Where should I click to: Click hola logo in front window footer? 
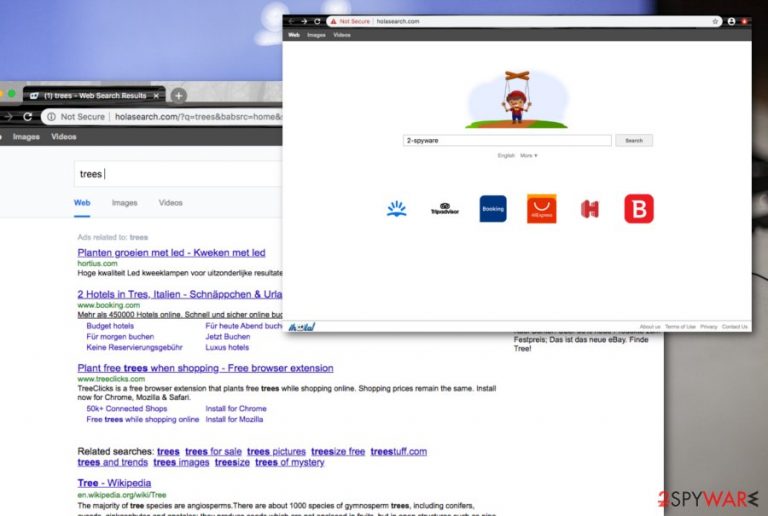tap(302, 327)
